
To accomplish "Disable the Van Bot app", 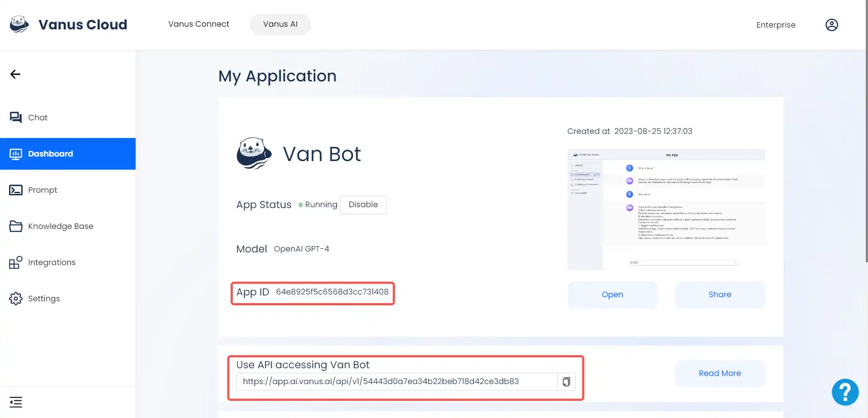I will 363,204.
